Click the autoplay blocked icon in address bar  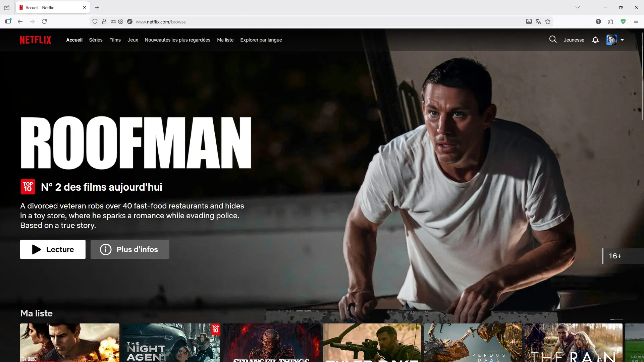point(120,21)
